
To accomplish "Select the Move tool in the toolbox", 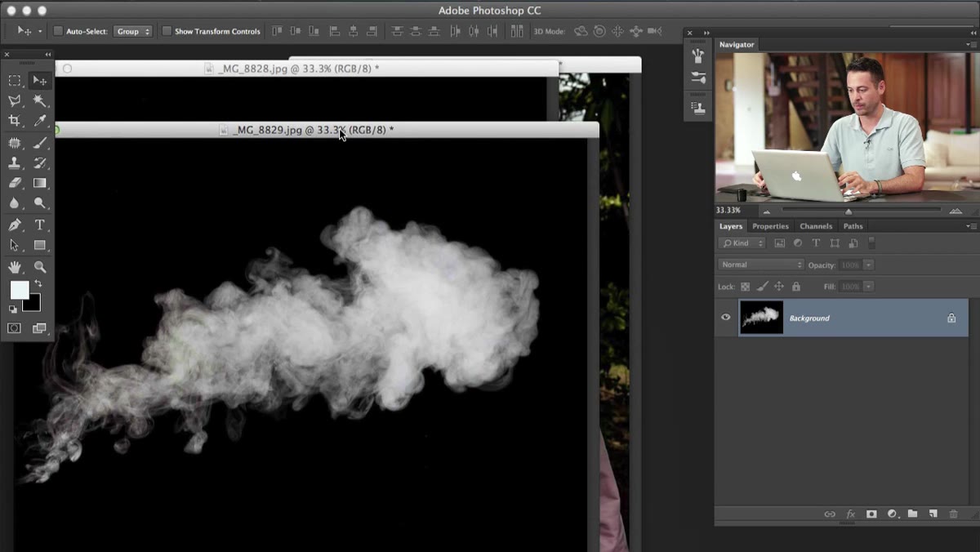I will point(39,81).
